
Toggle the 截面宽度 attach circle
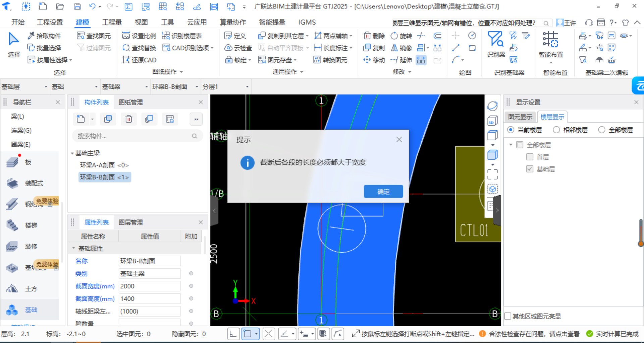point(191,286)
